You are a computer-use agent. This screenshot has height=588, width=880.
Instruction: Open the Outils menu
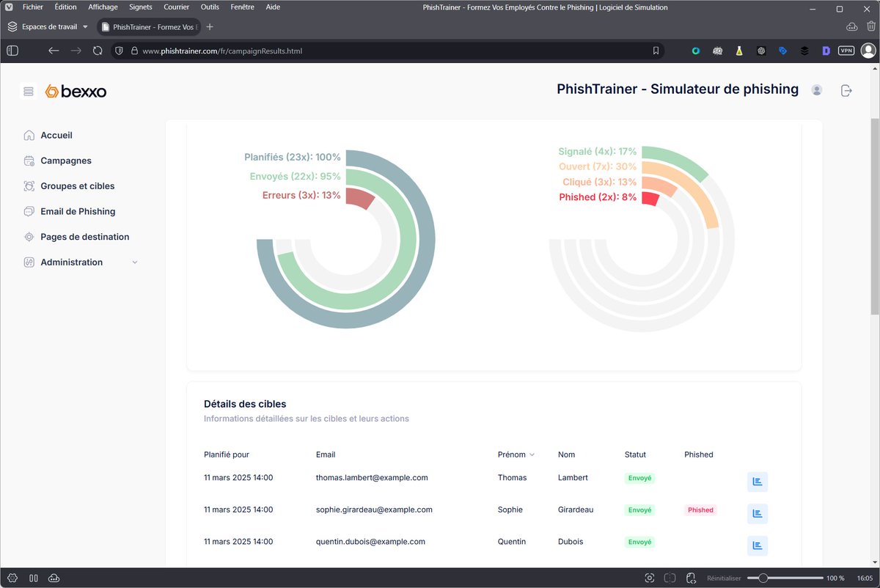(x=210, y=7)
